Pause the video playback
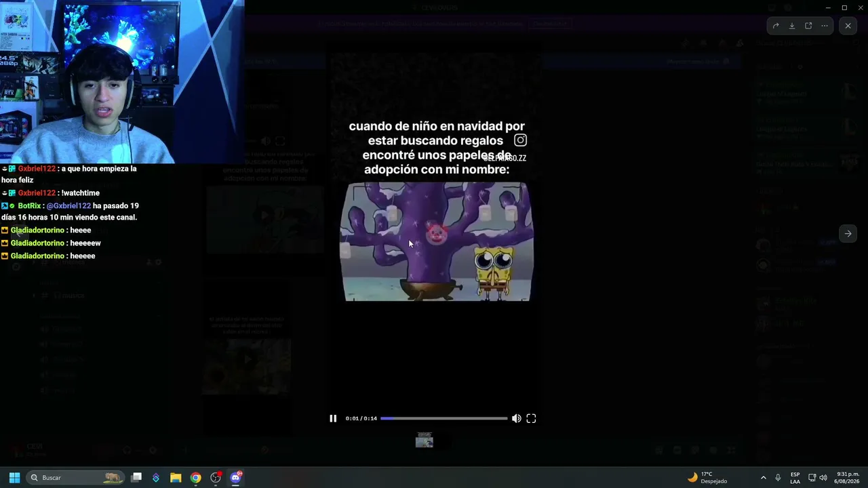868x488 pixels. pos(333,419)
